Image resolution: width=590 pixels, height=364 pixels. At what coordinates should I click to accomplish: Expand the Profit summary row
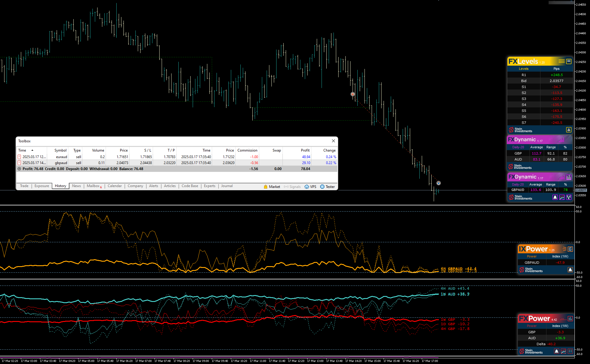pyautogui.click(x=19, y=169)
